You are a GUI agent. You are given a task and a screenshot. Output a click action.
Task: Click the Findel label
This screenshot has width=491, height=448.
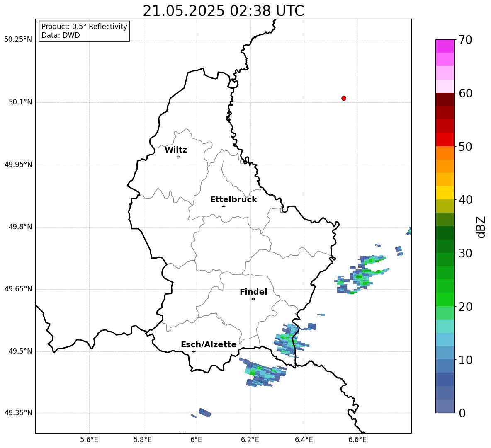tap(253, 292)
